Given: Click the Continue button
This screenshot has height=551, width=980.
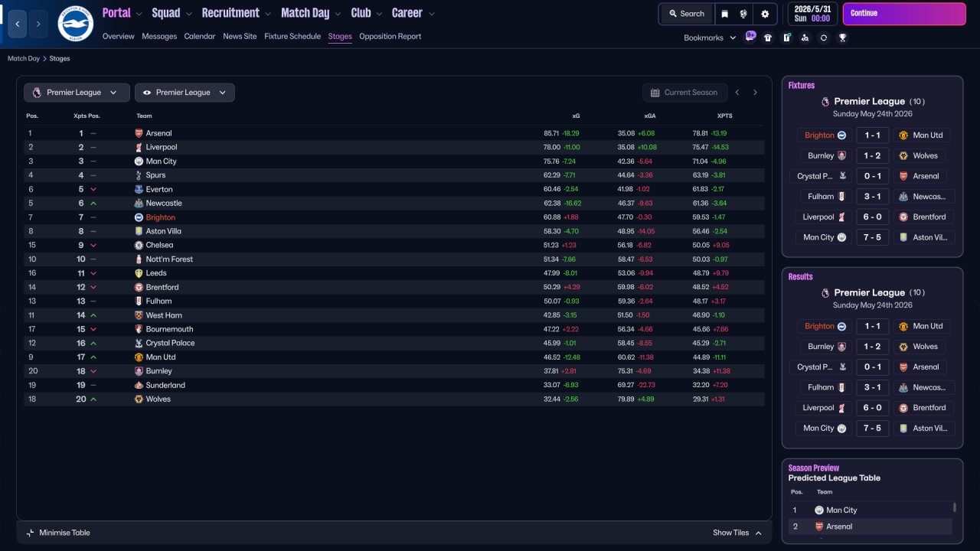Looking at the screenshot, I should click(904, 14).
